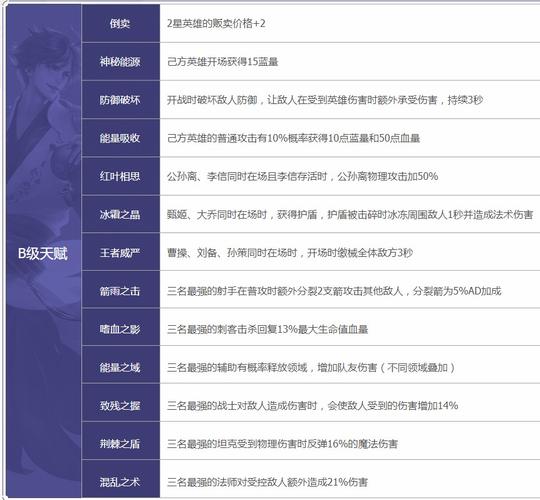Select the 王者威严 talent name cell

(121, 253)
